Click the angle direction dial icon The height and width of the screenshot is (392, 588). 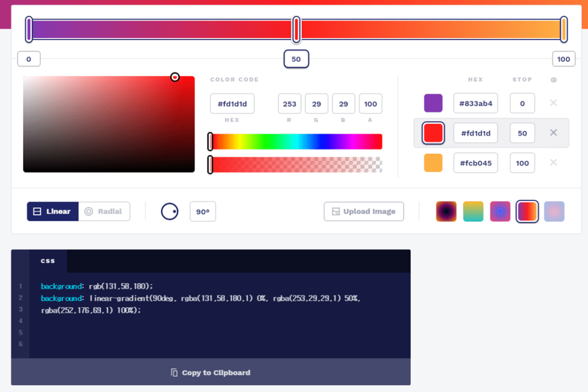169,211
